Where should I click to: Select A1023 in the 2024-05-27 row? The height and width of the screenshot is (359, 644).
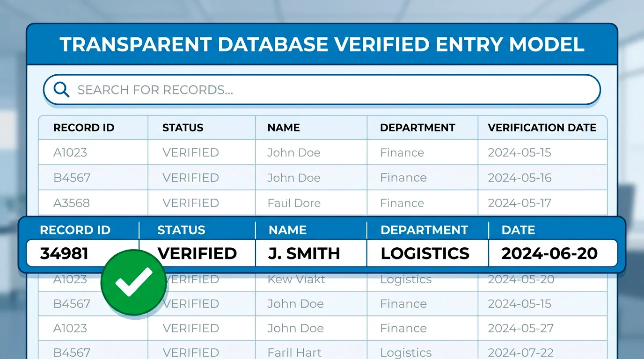click(x=70, y=328)
